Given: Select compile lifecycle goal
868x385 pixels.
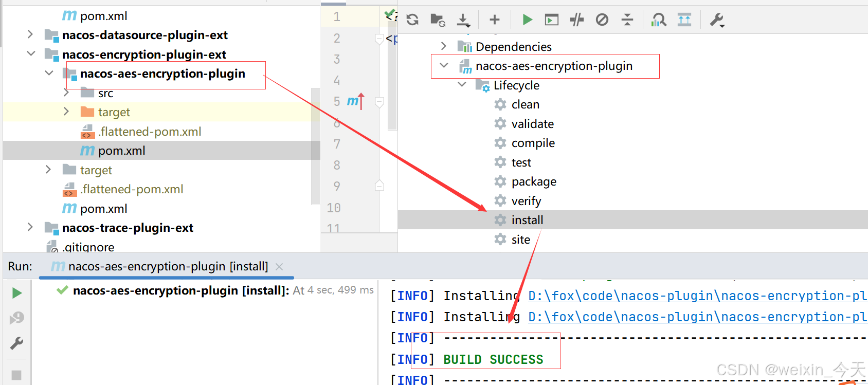Looking at the screenshot, I should pyautogui.click(x=533, y=143).
